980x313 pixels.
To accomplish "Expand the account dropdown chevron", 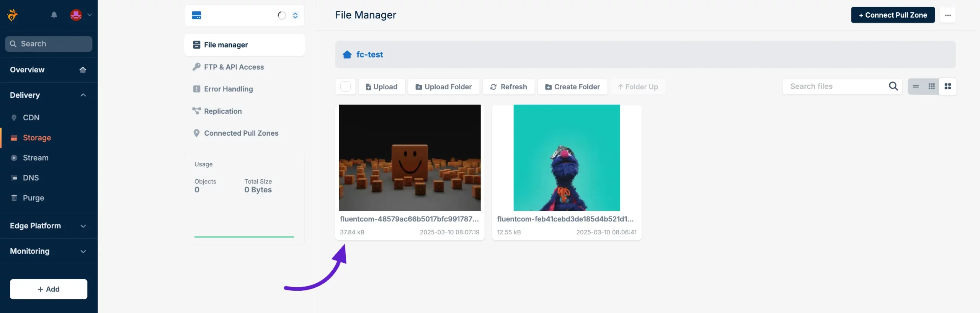I will [90, 15].
